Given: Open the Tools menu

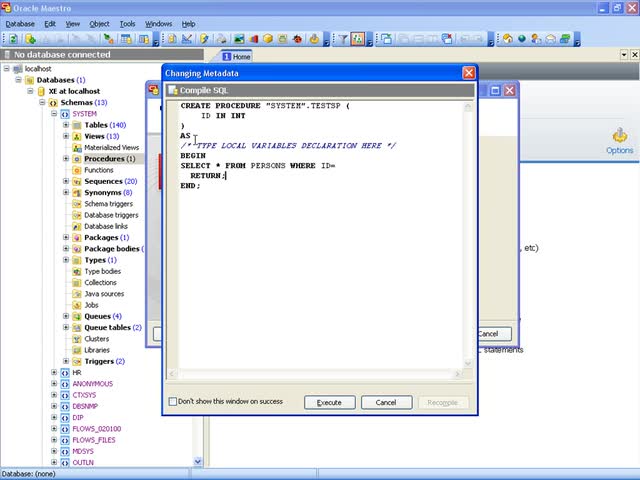Looking at the screenshot, I should coord(127,24).
